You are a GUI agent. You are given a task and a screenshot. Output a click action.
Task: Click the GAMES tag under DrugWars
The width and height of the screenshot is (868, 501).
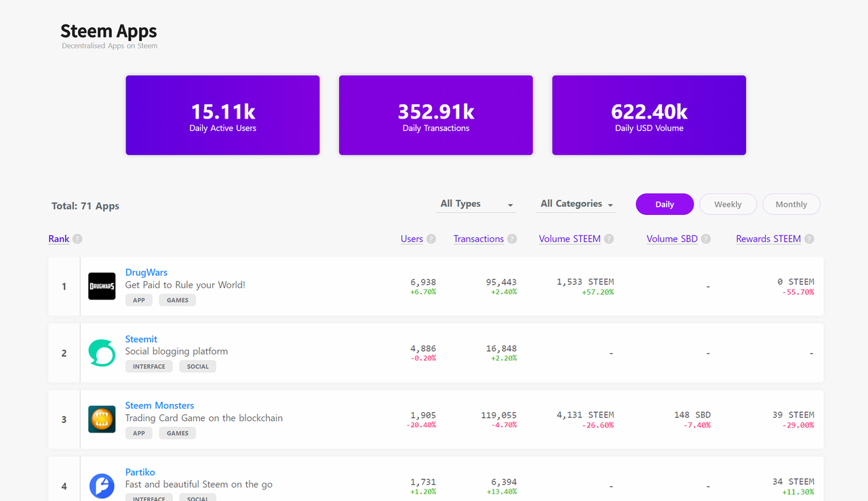click(178, 300)
